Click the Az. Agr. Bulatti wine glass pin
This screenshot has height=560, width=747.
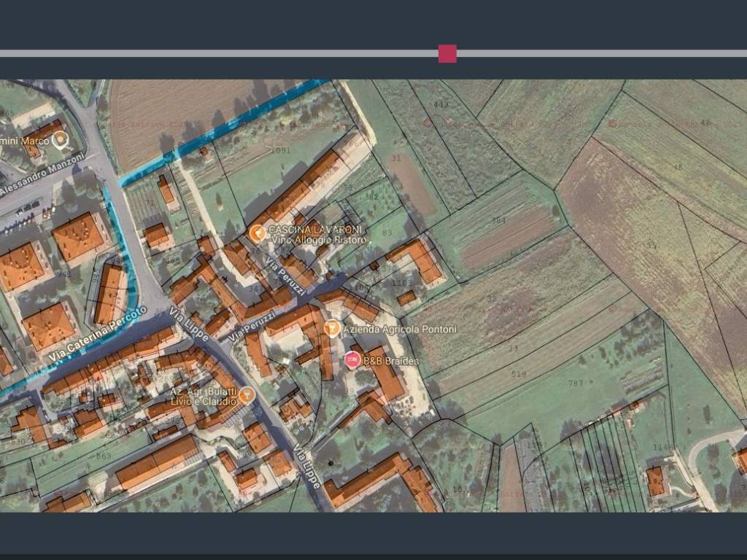(x=247, y=395)
